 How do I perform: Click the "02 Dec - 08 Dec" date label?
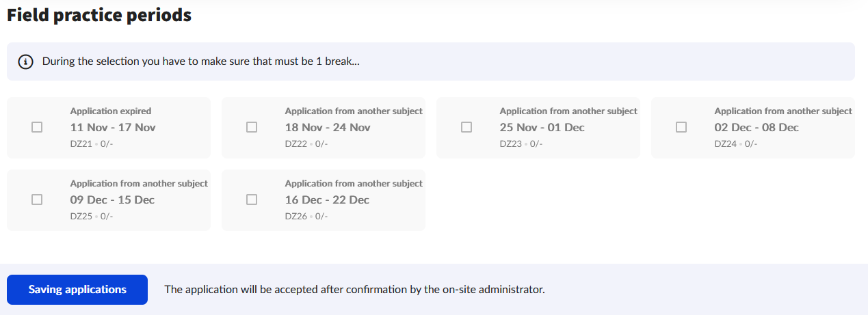coord(757,127)
